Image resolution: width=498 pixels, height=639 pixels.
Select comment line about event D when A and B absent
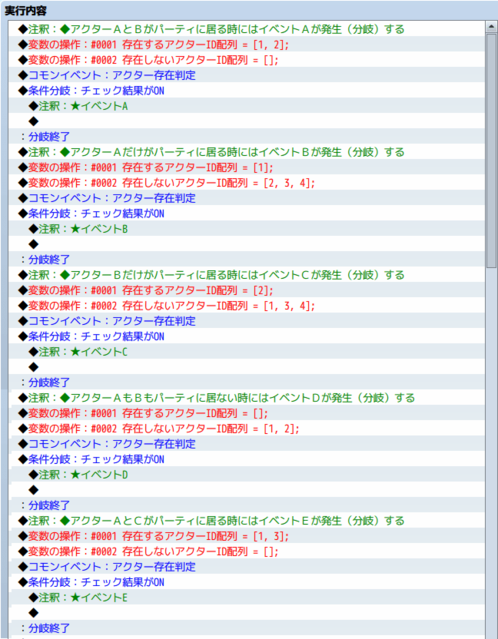(x=247, y=398)
